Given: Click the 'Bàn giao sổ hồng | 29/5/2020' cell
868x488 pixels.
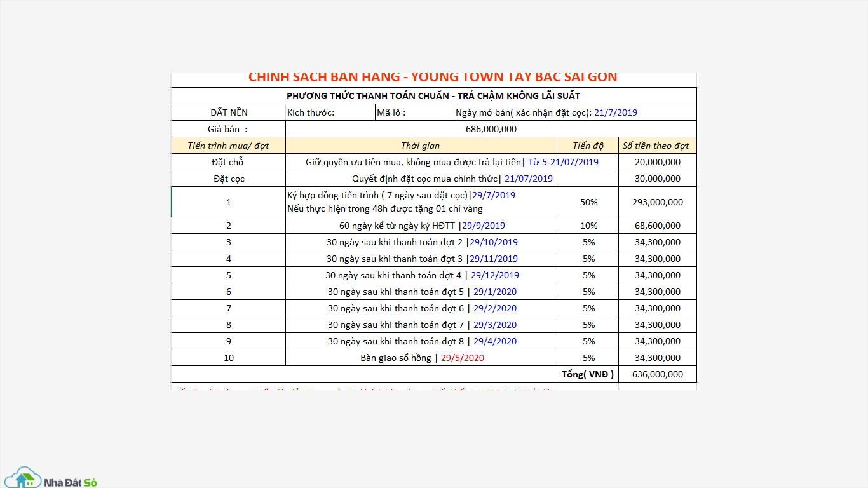Looking at the screenshot, I should click(423, 358).
